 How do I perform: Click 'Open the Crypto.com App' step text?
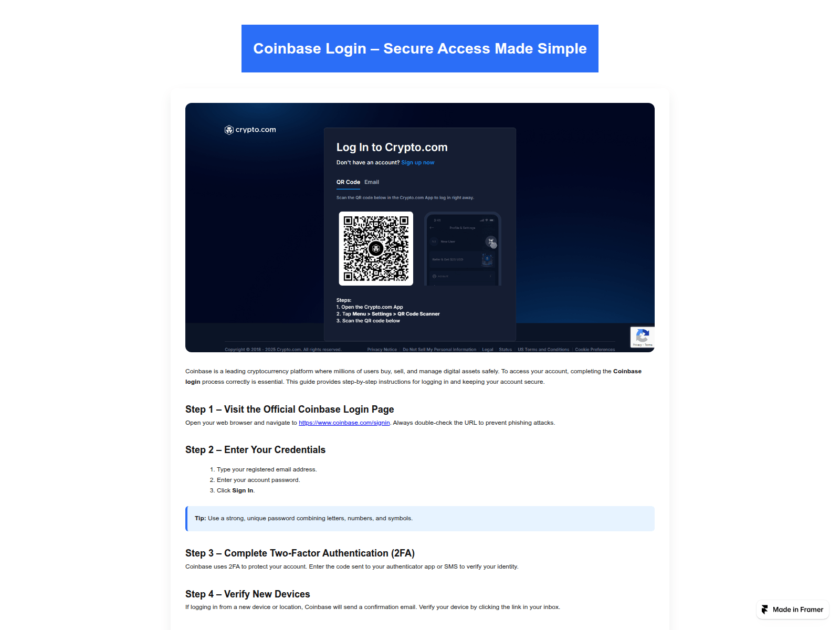click(370, 307)
